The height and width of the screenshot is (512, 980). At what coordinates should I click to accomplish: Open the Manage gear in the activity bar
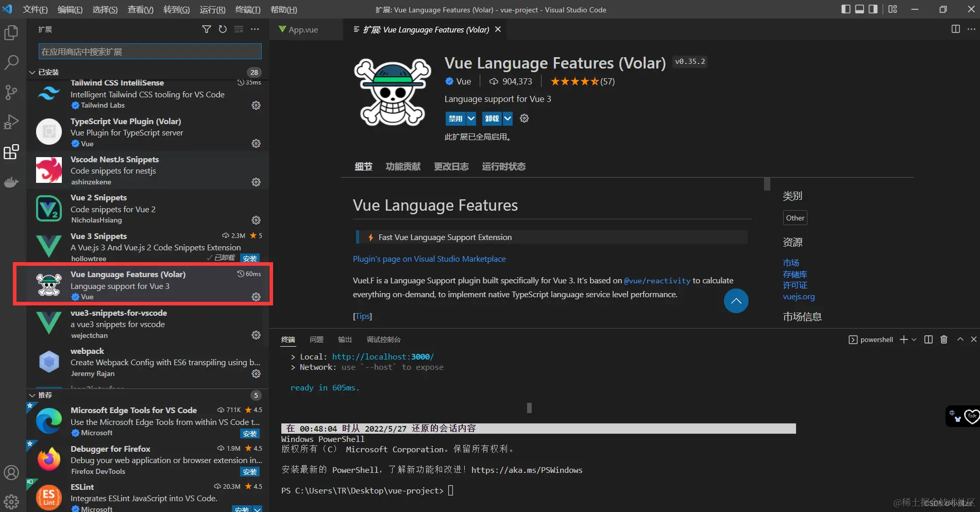[11, 501]
